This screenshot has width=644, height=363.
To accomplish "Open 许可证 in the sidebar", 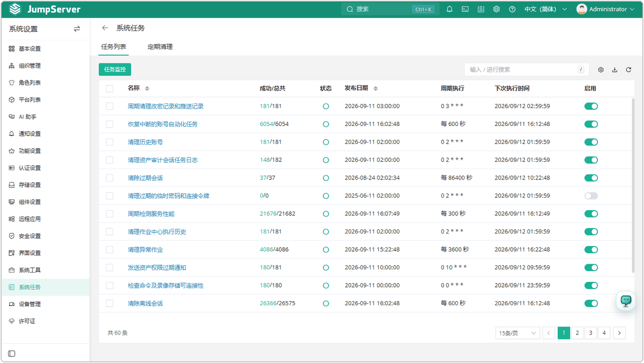I will tap(45, 321).
